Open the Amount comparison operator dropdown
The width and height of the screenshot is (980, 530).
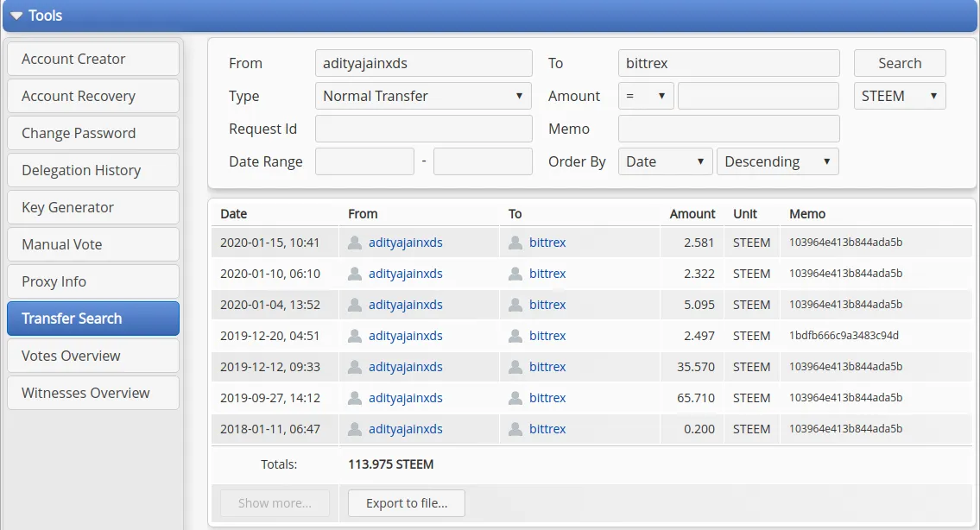click(646, 96)
